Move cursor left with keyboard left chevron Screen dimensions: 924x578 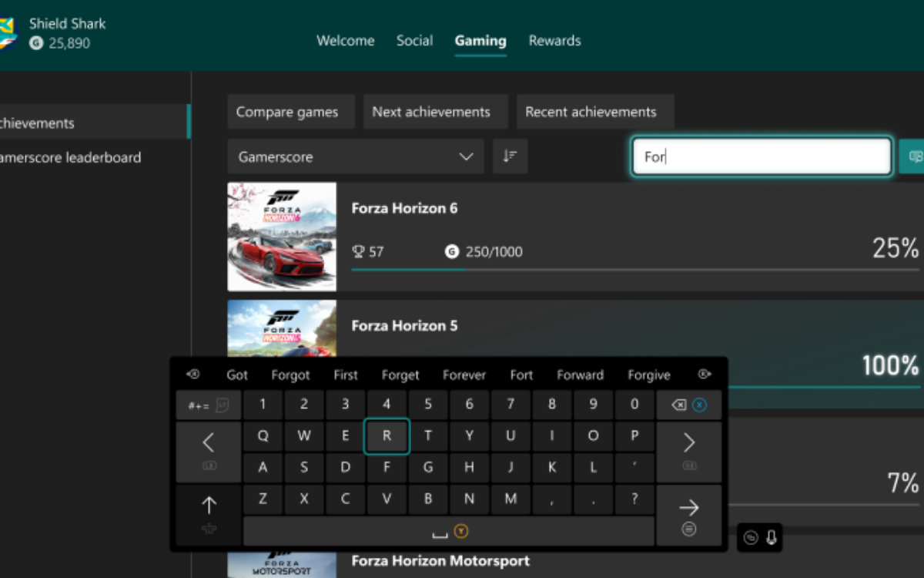(208, 452)
